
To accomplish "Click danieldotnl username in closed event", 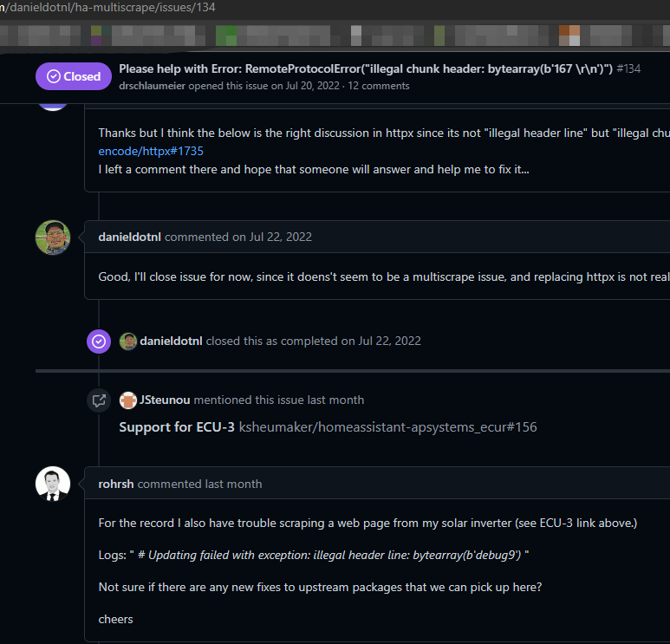I will pos(171,341).
